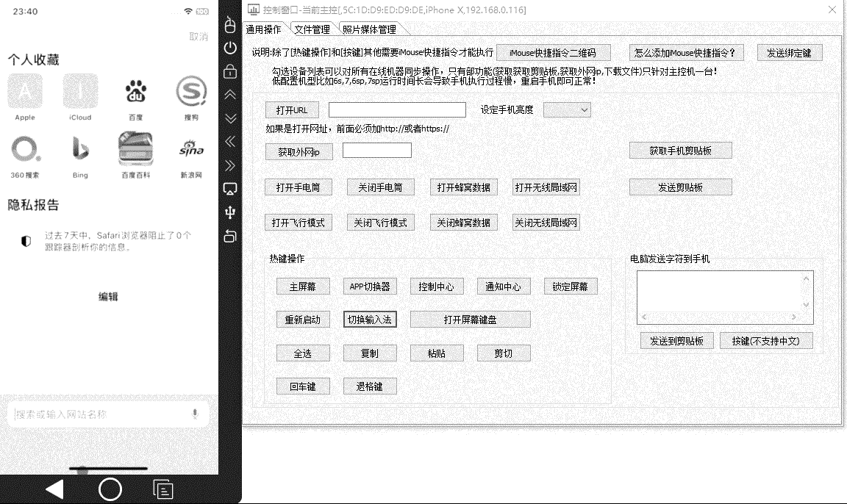
Task: Click the external IP result field
Action: point(377,151)
